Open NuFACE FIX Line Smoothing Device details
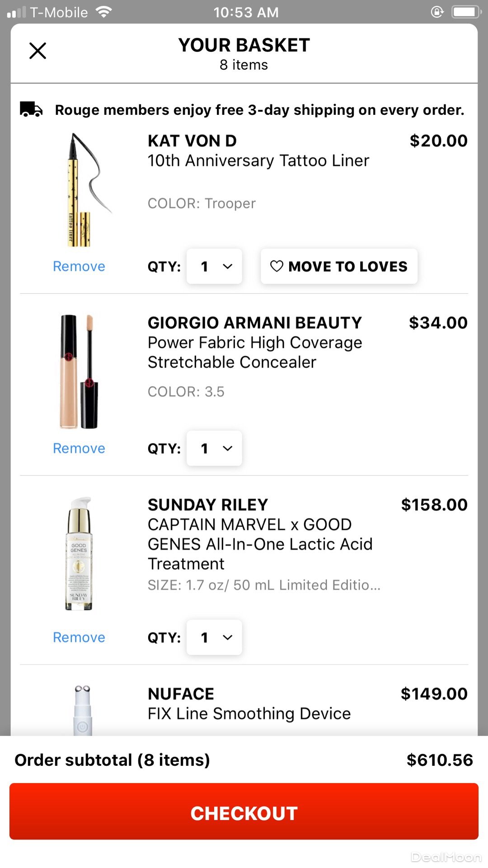This screenshot has width=488, height=868. pos(249,713)
